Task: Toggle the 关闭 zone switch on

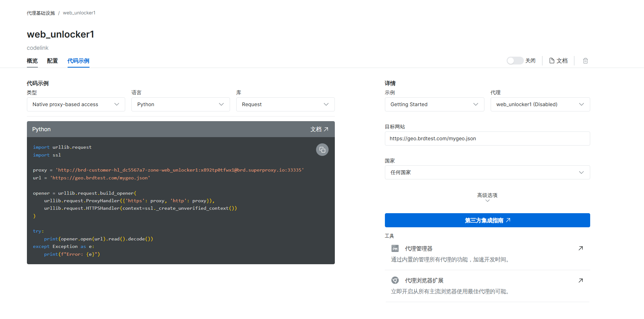Action: click(x=515, y=61)
